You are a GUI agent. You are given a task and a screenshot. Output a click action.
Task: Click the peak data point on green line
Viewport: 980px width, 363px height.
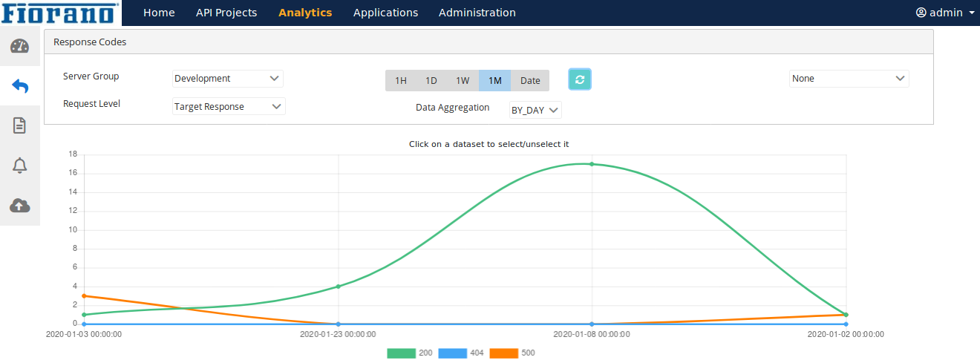click(592, 164)
